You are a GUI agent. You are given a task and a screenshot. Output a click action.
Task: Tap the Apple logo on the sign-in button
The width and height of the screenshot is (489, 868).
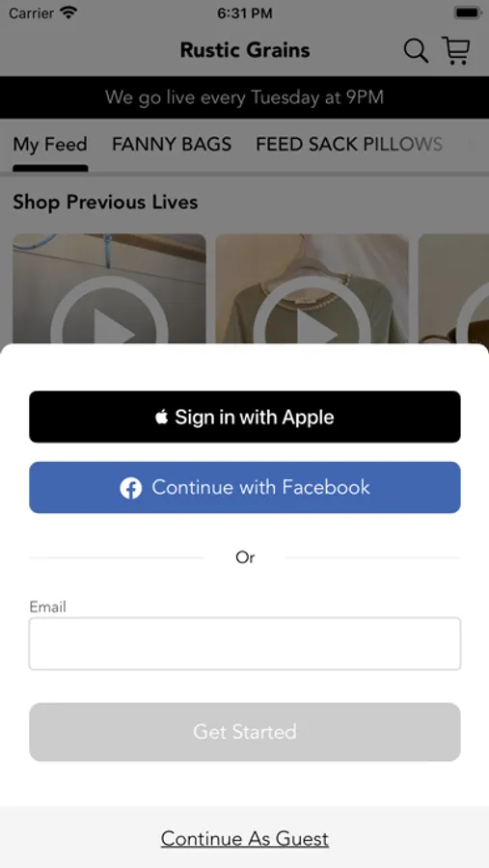[162, 417]
